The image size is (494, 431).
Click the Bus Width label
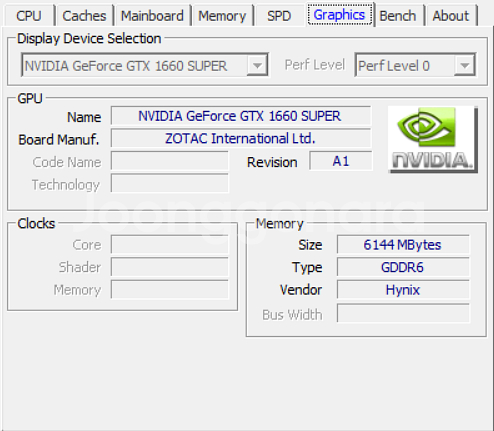(x=292, y=315)
